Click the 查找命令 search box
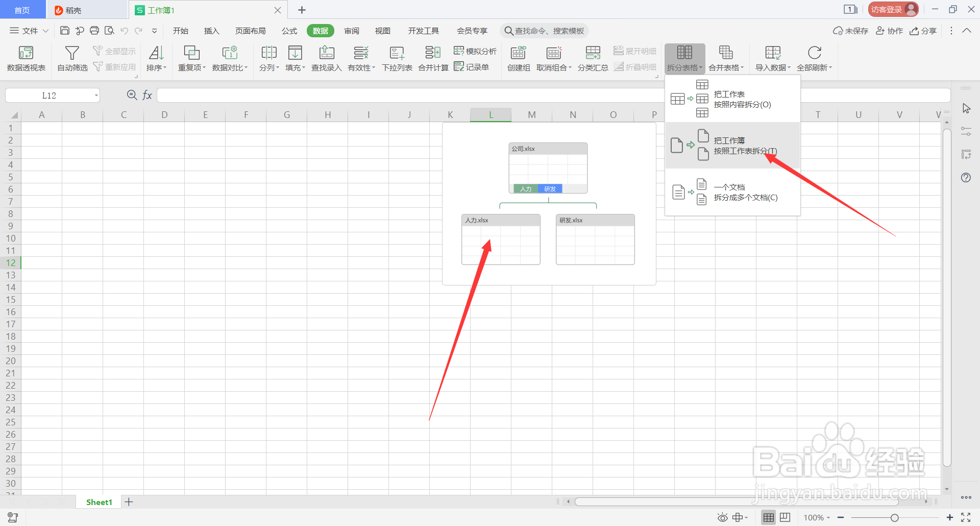This screenshot has height=526, width=980. [544, 31]
